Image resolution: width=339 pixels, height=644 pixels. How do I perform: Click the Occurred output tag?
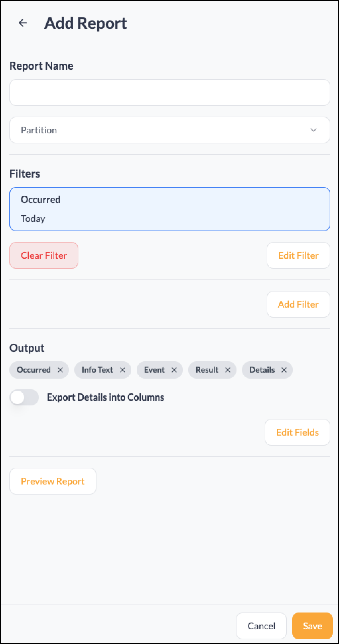[34, 370]
